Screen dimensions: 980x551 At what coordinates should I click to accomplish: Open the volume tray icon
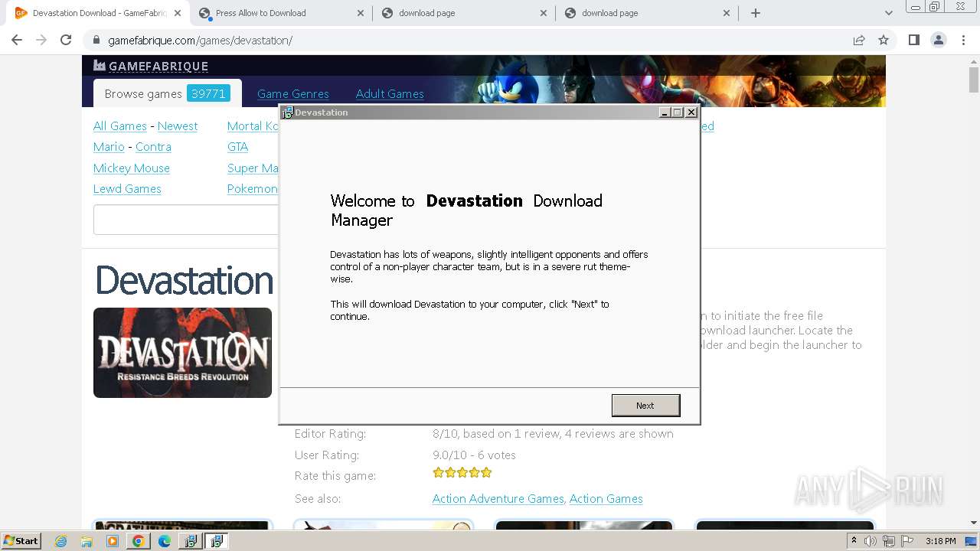click(x=871, y=541)
